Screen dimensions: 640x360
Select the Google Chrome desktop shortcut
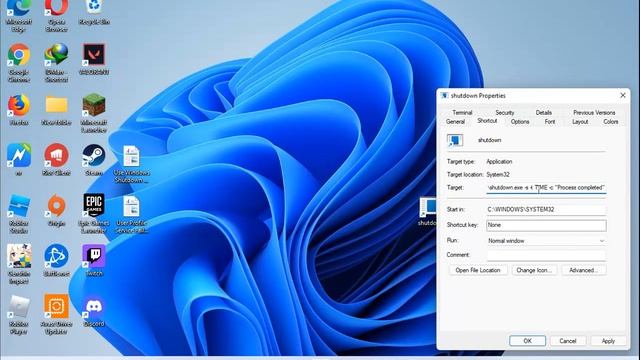click(x=19, y=62)
